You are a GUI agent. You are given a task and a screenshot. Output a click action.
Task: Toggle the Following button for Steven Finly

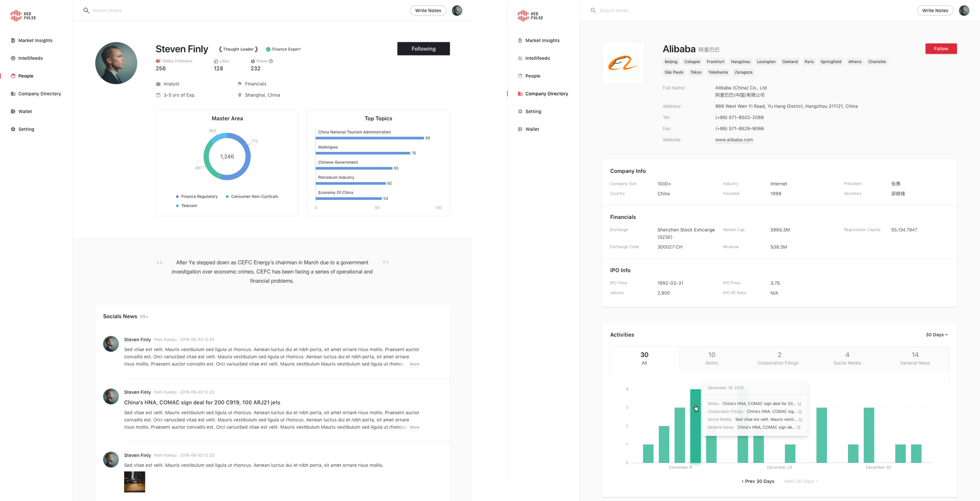pos(423,49)
